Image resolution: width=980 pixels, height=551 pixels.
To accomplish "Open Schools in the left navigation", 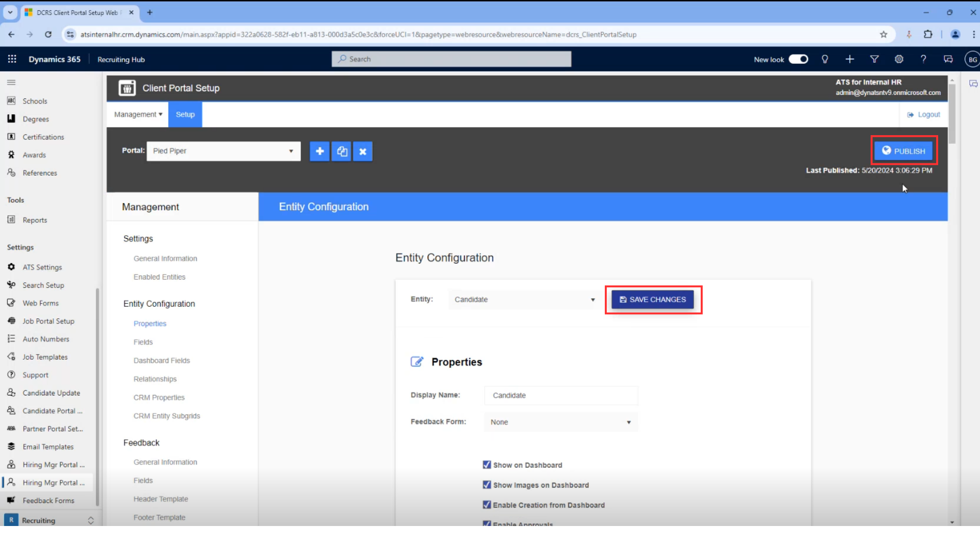I will [35, 101].
